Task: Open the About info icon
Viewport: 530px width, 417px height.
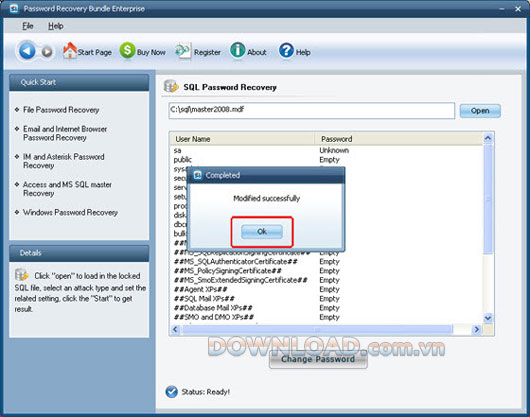Action: pos(238,51)
